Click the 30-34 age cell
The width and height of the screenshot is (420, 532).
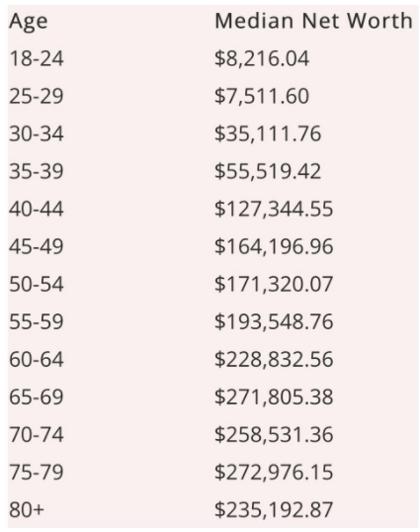[x=37, y=133]
